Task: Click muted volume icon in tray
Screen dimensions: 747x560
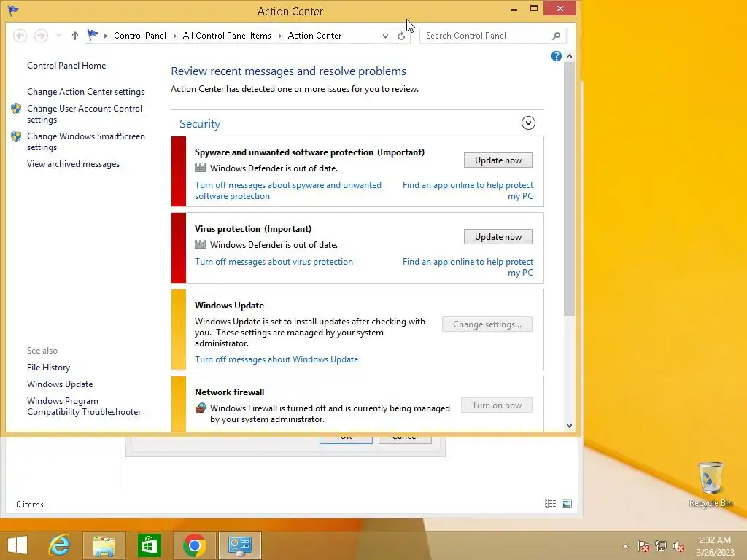Action: tap(678, 546)
